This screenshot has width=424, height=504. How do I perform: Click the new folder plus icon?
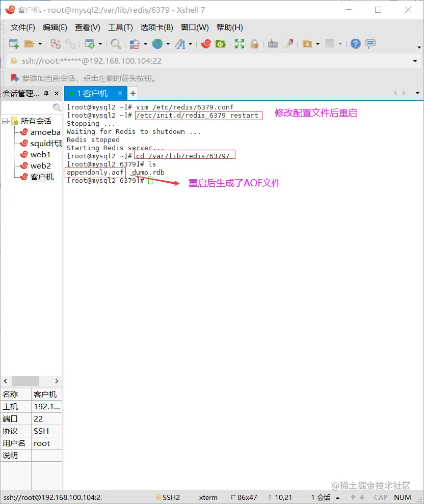point(307,44)
